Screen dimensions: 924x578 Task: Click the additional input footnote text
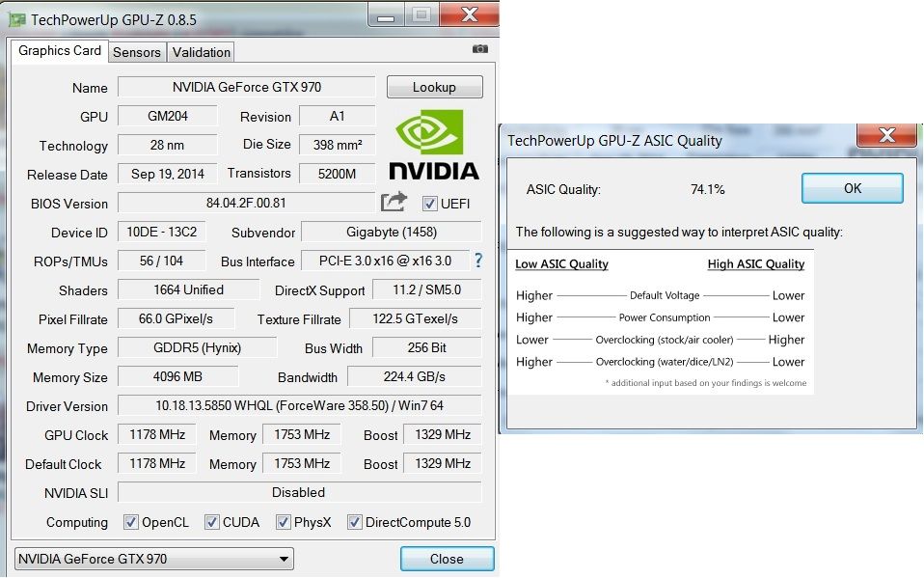(x=705, y=383)
